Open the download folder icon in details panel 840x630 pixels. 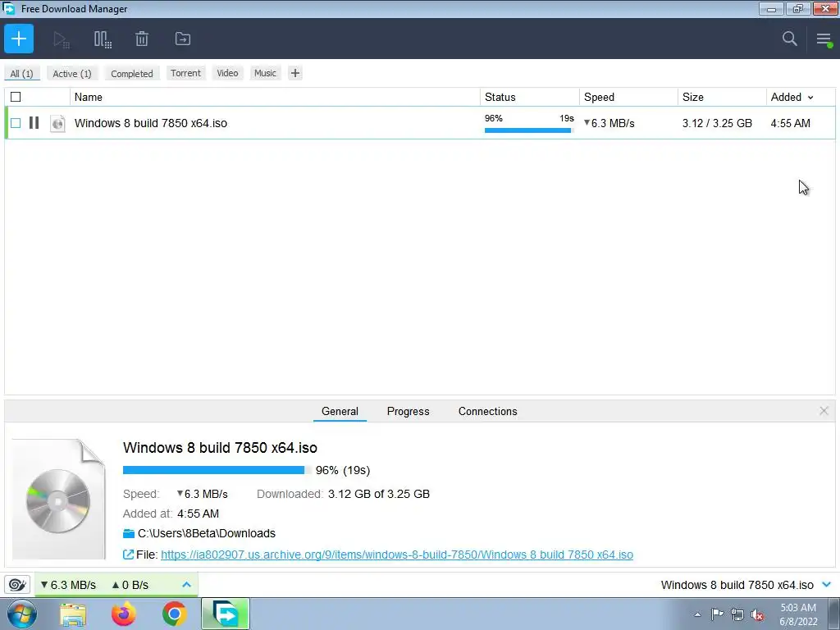[x=129, y=533]
